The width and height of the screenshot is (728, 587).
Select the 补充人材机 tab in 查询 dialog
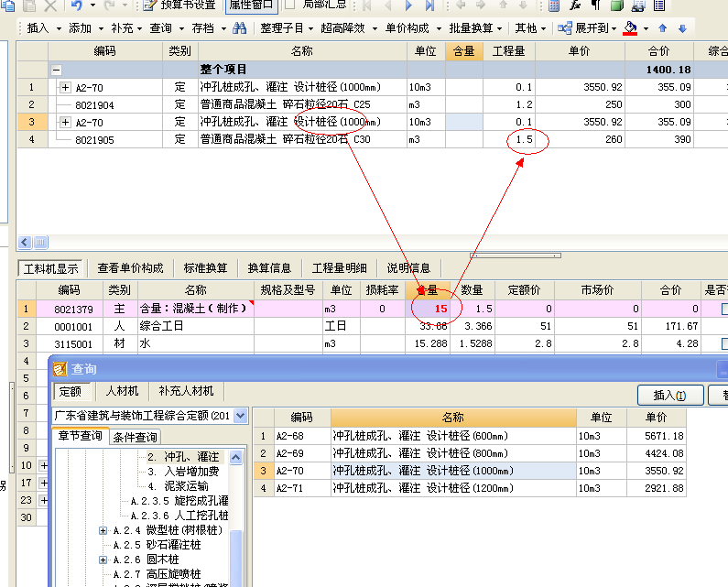(186, 391)
